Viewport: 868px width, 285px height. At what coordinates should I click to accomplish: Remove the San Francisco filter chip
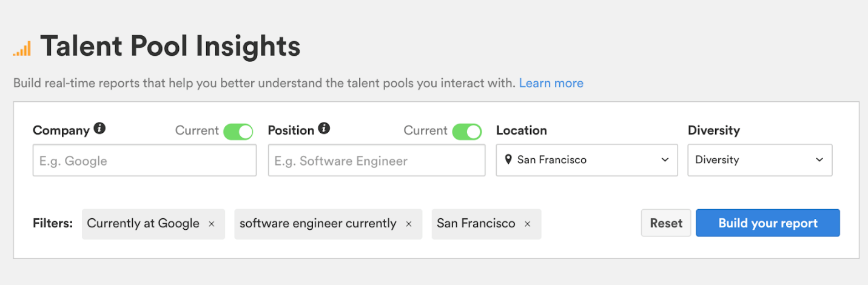528,224
